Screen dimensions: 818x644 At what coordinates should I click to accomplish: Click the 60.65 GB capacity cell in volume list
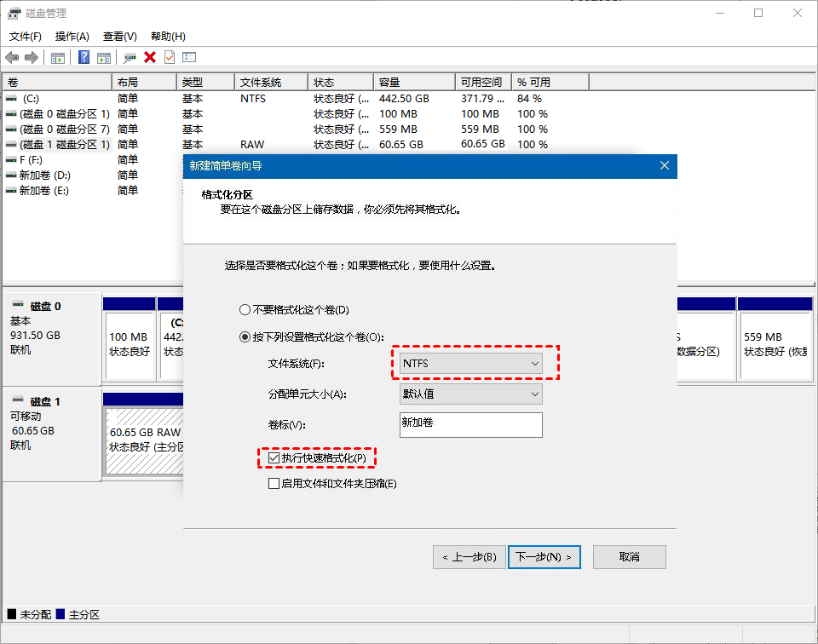(x=401, y=145)
